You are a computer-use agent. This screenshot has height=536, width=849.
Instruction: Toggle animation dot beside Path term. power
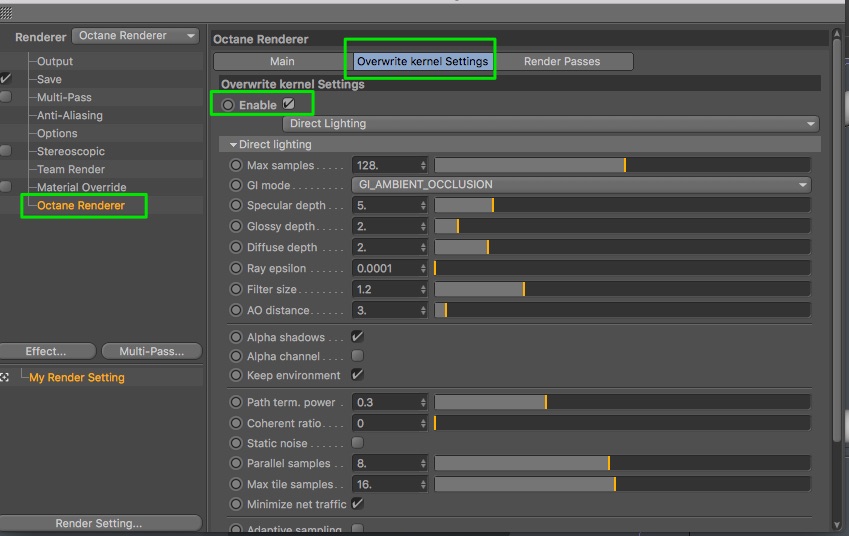(236, 402)
